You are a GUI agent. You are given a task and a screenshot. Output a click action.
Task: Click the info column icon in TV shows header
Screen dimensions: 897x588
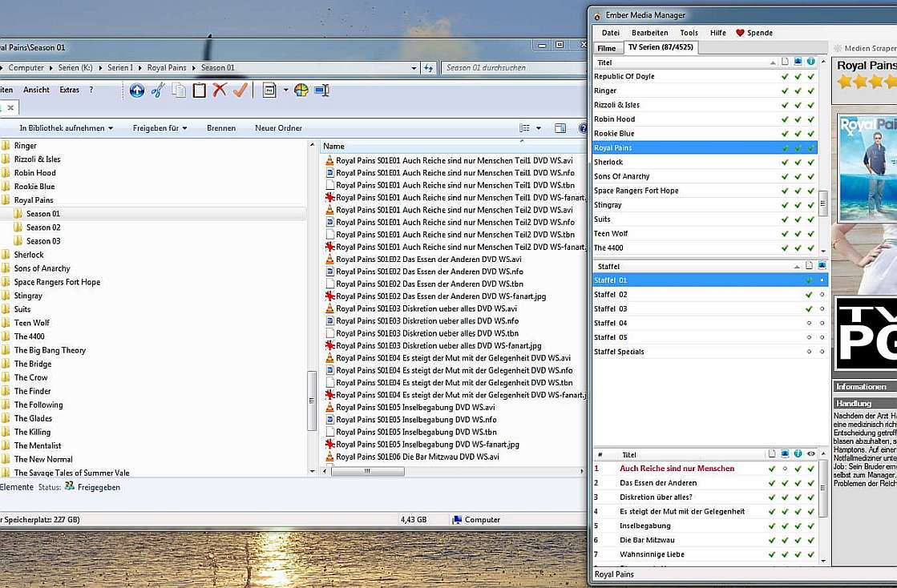811,62
